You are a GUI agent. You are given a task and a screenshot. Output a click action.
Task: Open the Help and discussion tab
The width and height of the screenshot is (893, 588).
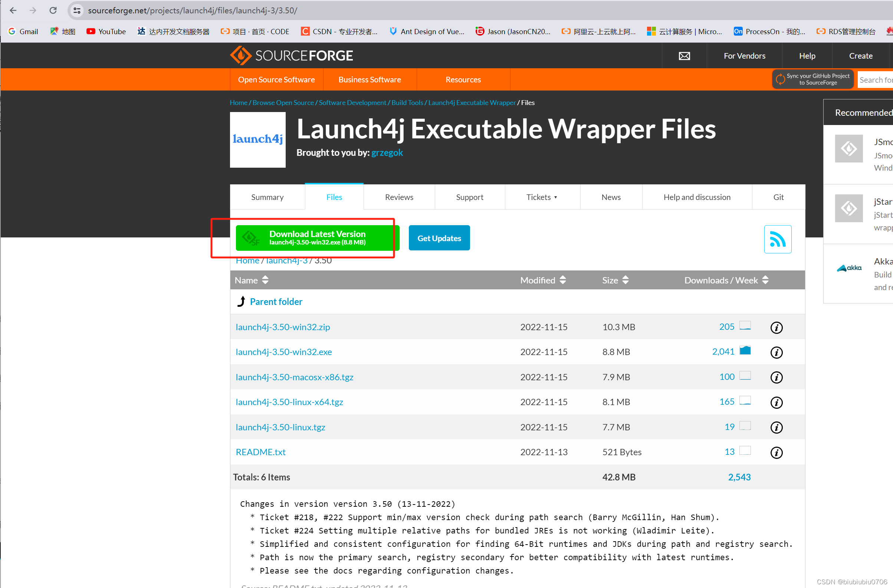(697, 197)
